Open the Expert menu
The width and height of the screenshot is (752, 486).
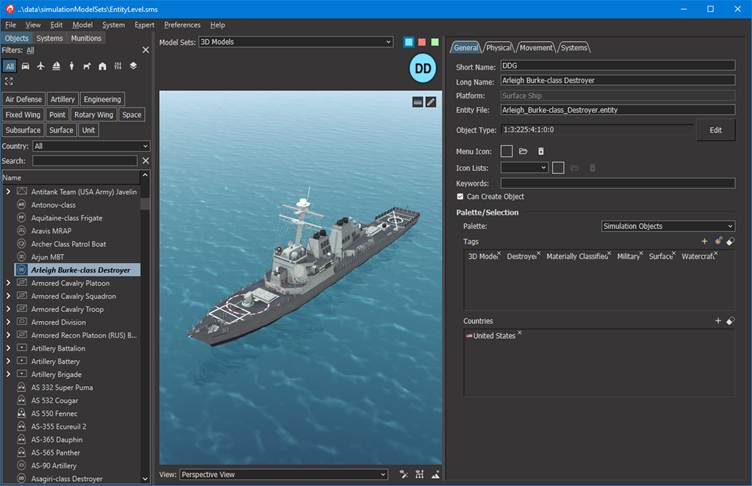click(x=144, y=24)
